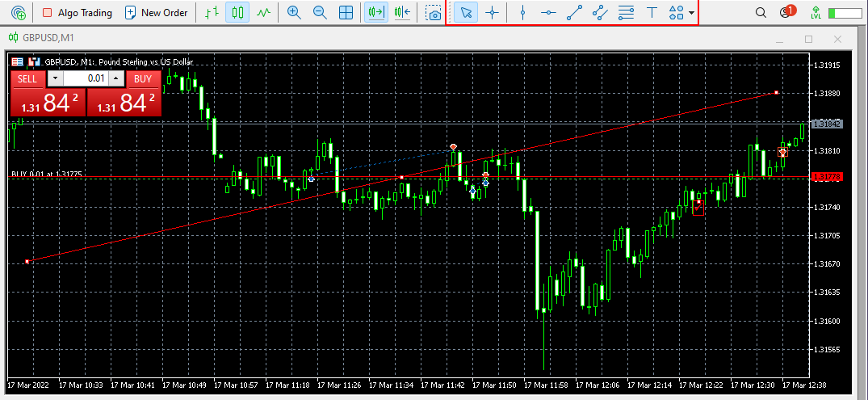Take a chart screenshot with camera icon
868x400 pixels.
[434, 13]
